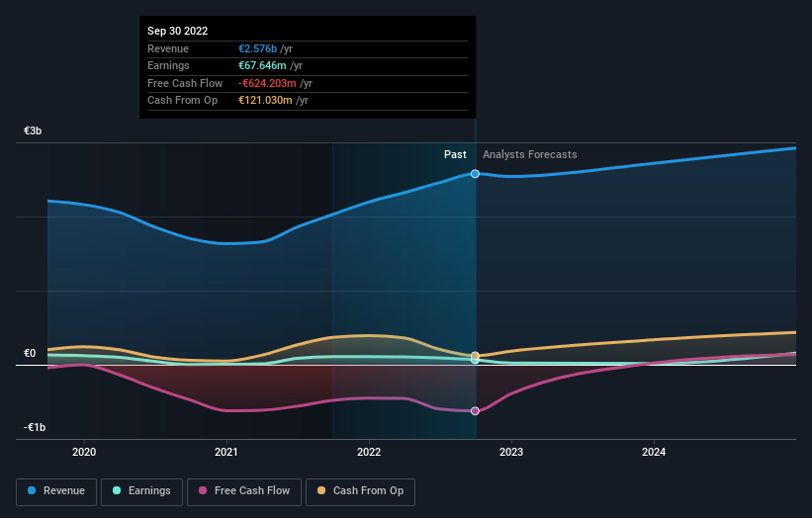Select the Revenue data point marker on chart

(x=475, y=174)
